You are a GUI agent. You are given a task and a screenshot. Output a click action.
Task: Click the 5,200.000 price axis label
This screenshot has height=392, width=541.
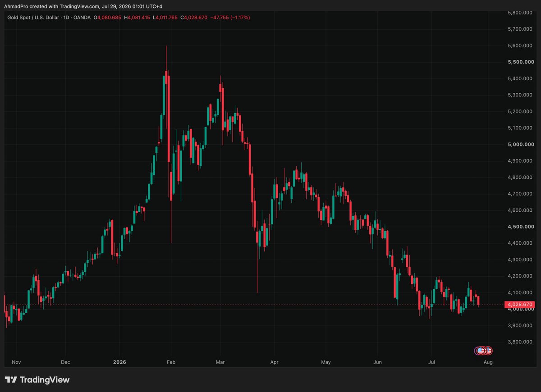(521, 111)
